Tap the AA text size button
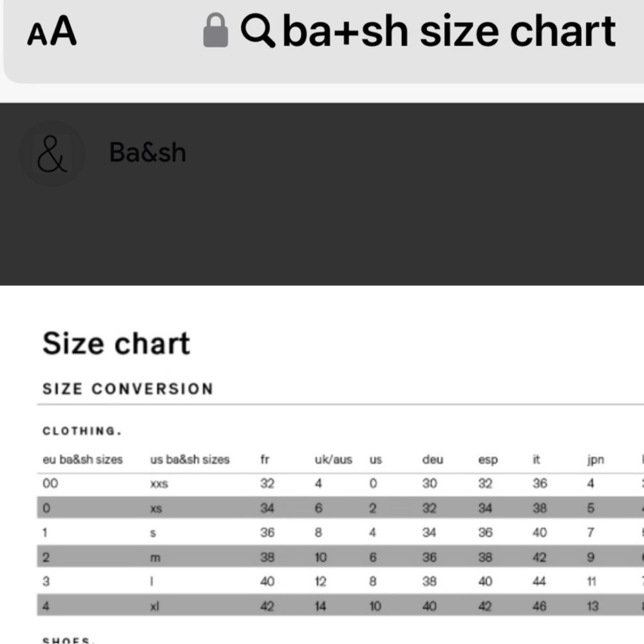The width and height of the screenshot is (644, 644). (52, 32)
